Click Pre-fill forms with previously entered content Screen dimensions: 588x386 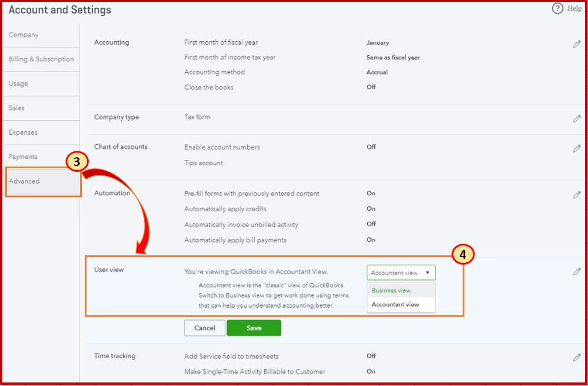[x=252, y=194]
